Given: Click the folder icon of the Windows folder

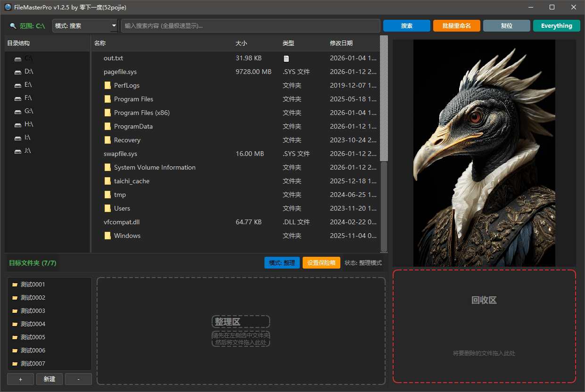Looking at the screenshot, I should 107,236.
